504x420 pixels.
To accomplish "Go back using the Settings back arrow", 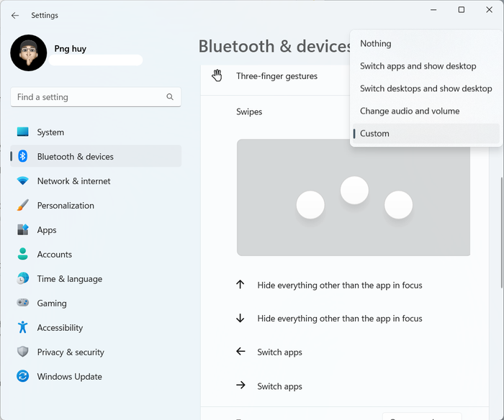I will point(15,15).
